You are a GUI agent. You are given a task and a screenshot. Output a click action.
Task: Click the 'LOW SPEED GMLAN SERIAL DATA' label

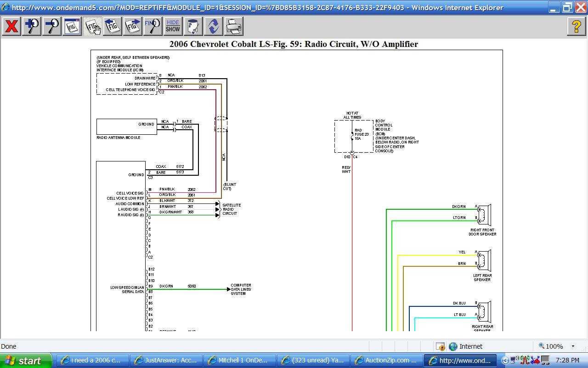(x=127, y=289)
